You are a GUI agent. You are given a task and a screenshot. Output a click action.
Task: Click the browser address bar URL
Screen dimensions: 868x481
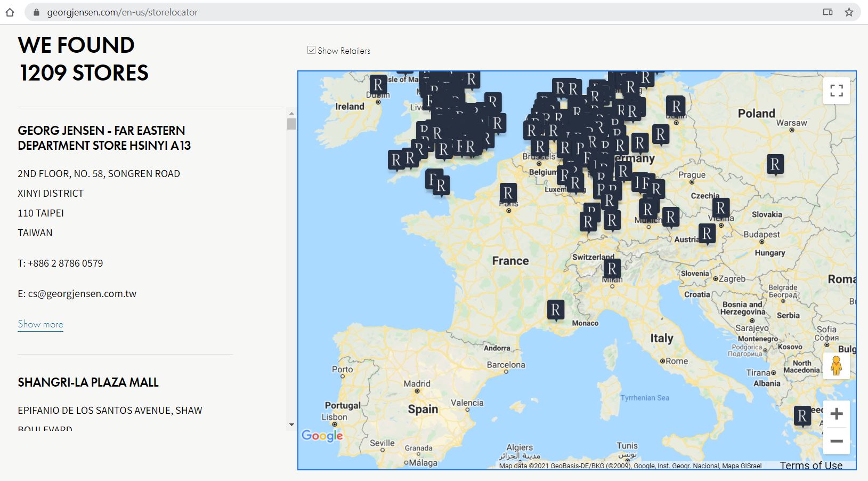click(x=122, y=12)
